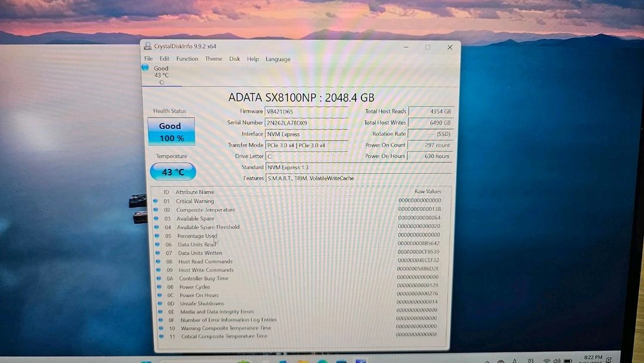644x363 pixels.
Task: Click the 8:22 PM clock in the taskbar
Action: tap(593, 358)
